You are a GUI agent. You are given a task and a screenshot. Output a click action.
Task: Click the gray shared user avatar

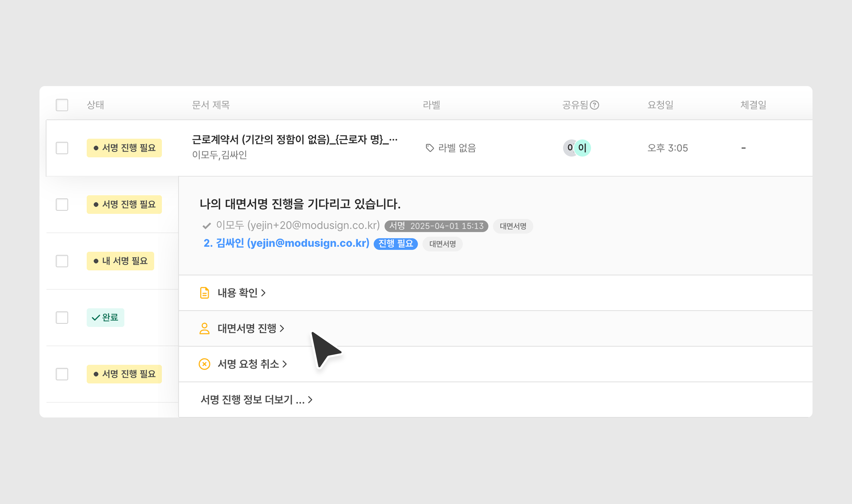coord(569,148)
